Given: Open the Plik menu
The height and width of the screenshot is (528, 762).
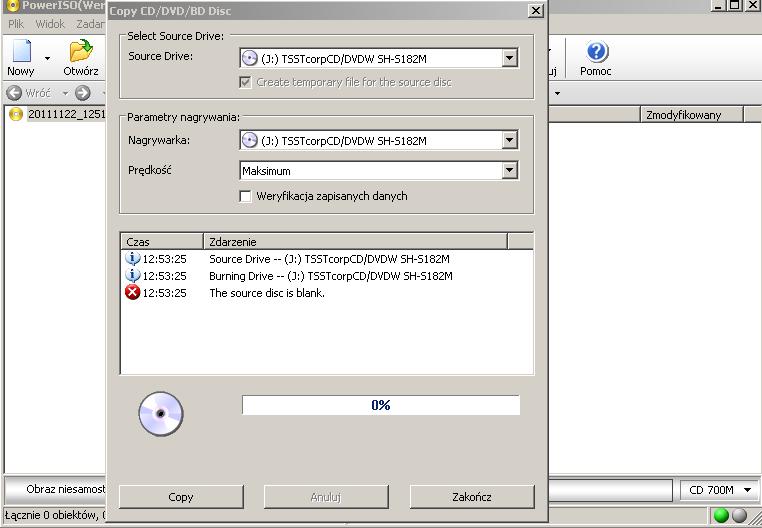Looking at the screenshot, I should 16,24.
